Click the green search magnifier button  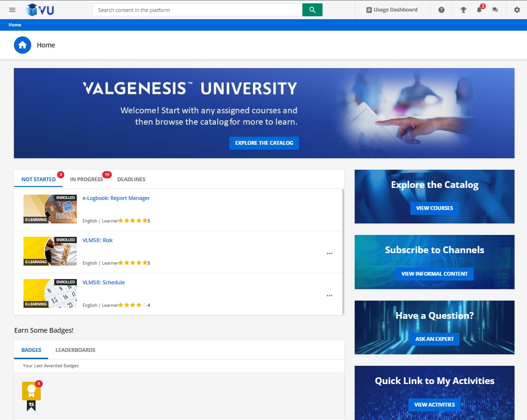[x=312, y=10]
